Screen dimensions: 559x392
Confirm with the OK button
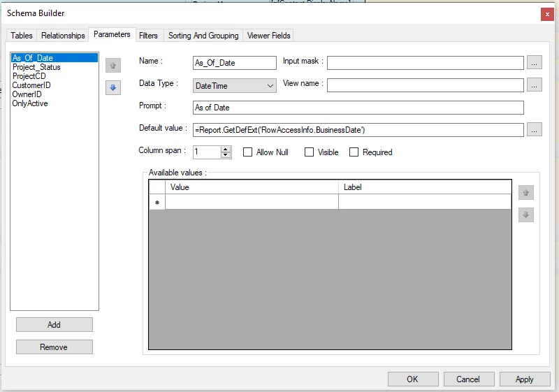[x=413, y=379]
